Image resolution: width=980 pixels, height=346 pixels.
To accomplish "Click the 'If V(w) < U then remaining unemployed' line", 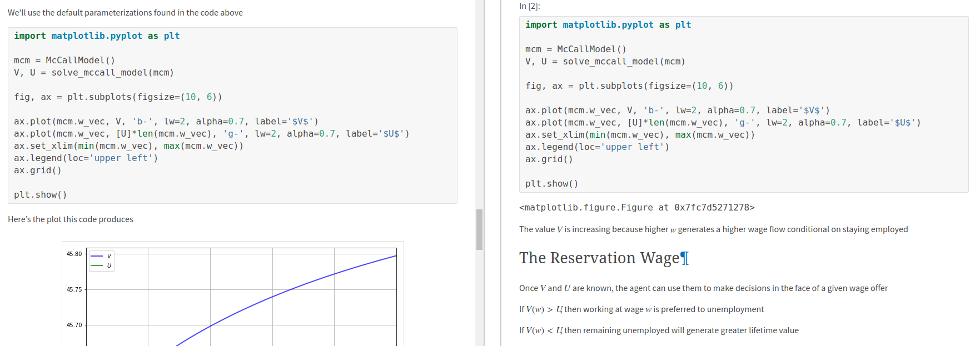I will click(x=659, y=330).
